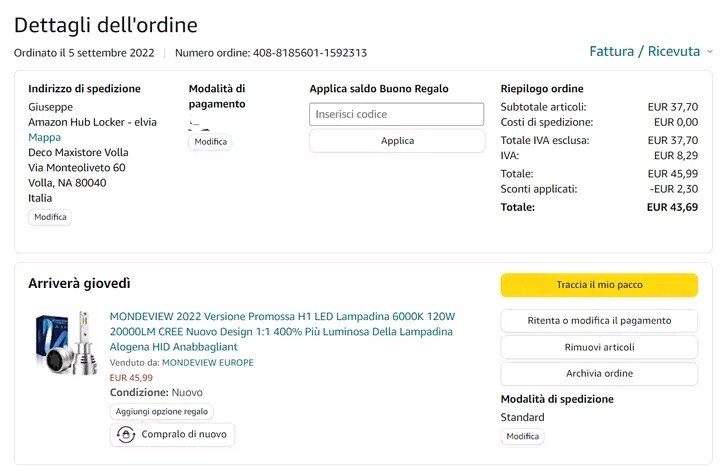720x472 pixels.
Task: Click the chevron beside Fattura / Ricevuta
Action: click(x=709, y=52)
